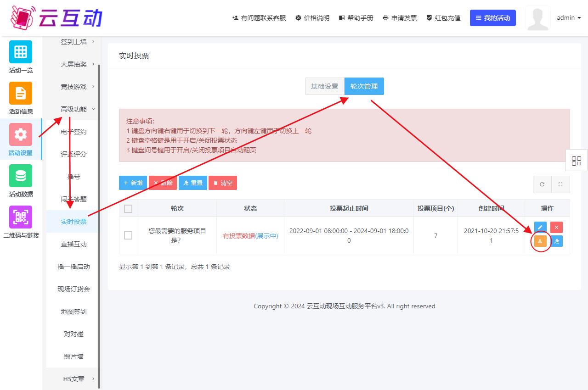Open 二维码与链接 QR icon in sidebar
The width and height of the screenshot is (588, 390).
(21, 217)
